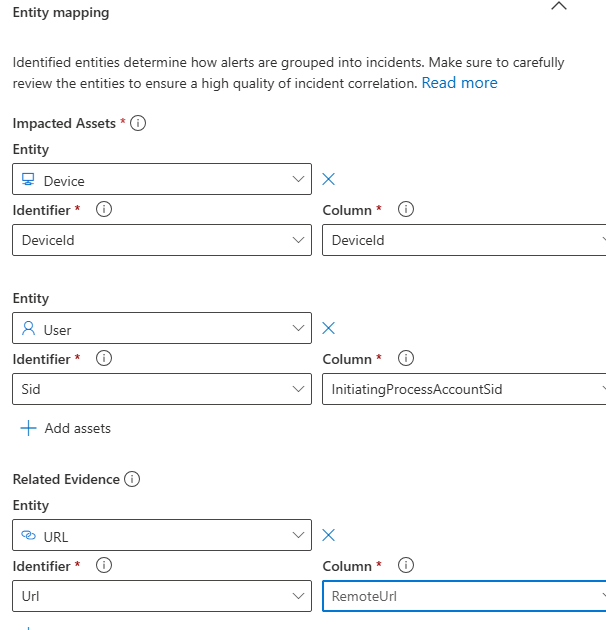This screenshot has height=630, width=606.
Task: Open the URL entity dropdown
Action: coord(162,535)
